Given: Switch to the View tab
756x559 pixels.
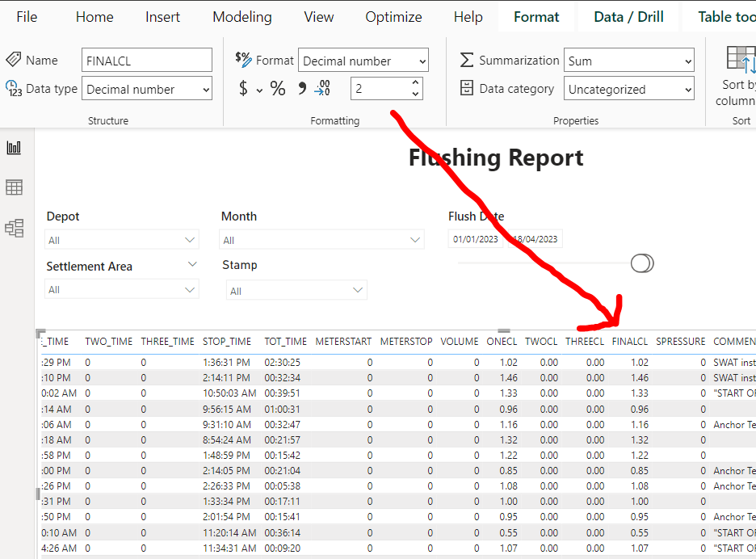Looking at the screenshot, I should pos(319,17).
